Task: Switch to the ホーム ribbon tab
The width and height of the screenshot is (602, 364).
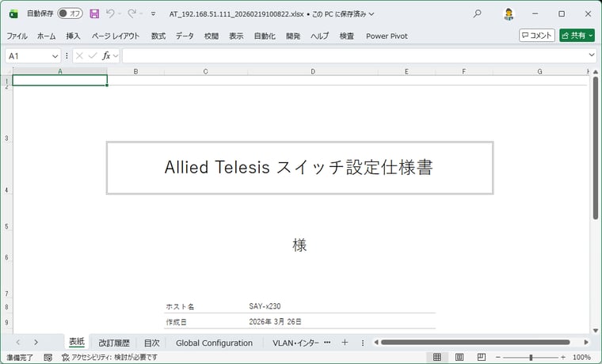Action: point(47,36)
